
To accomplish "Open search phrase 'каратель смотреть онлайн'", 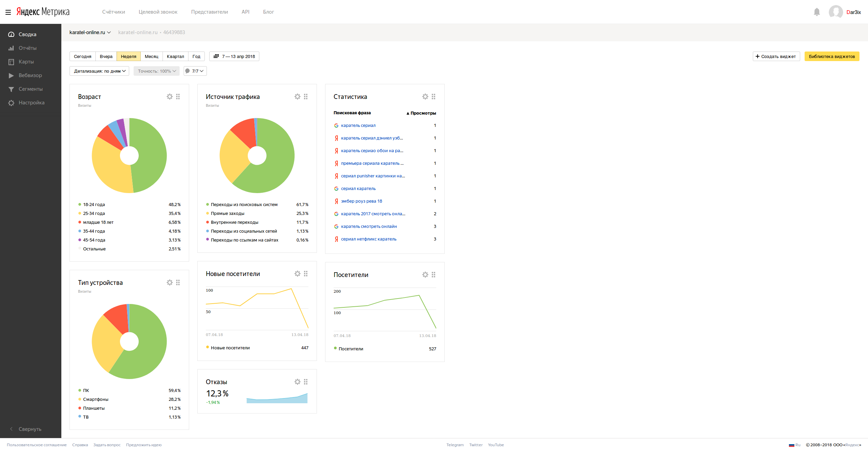I will click(369, 227).
